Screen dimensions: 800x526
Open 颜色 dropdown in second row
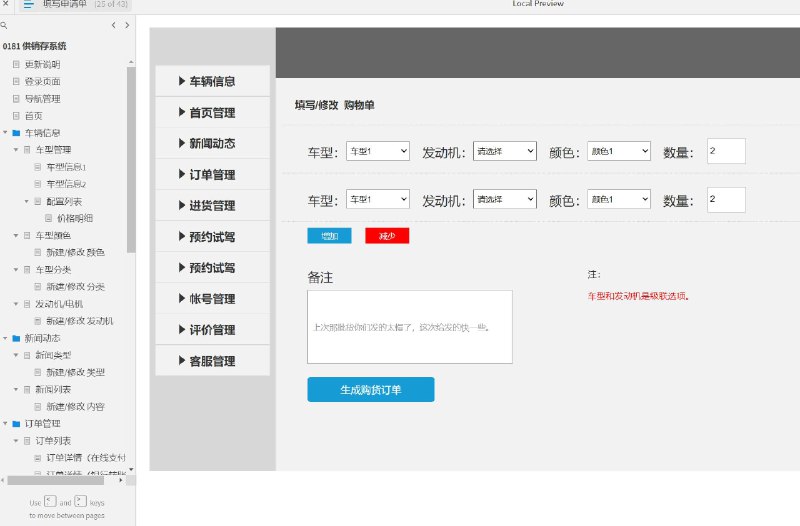619,199
